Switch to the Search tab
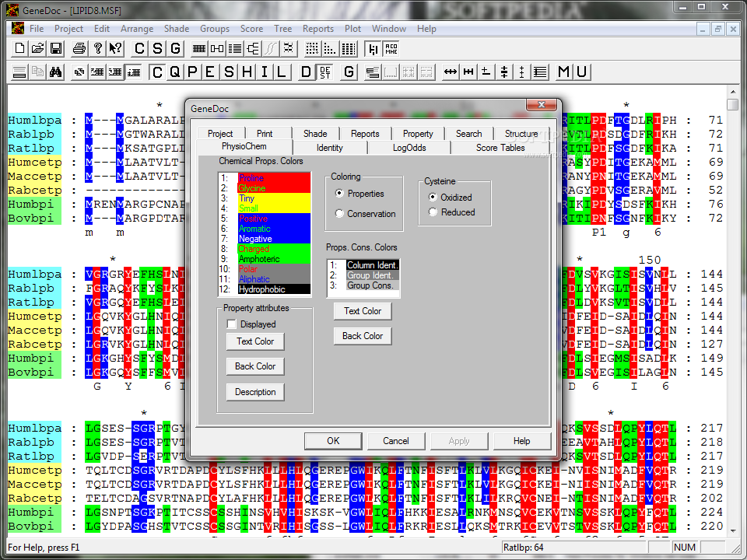747x560 pixels. coord(468,134)
